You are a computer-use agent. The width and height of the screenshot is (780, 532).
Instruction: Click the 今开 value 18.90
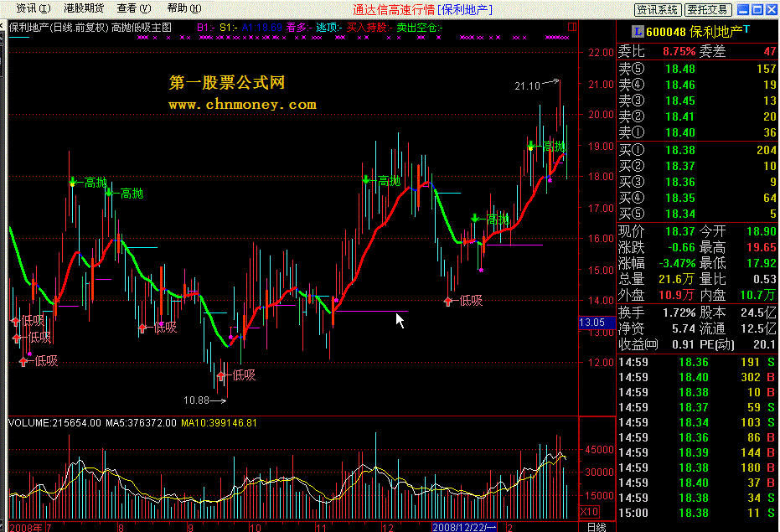tap(762, 231)
